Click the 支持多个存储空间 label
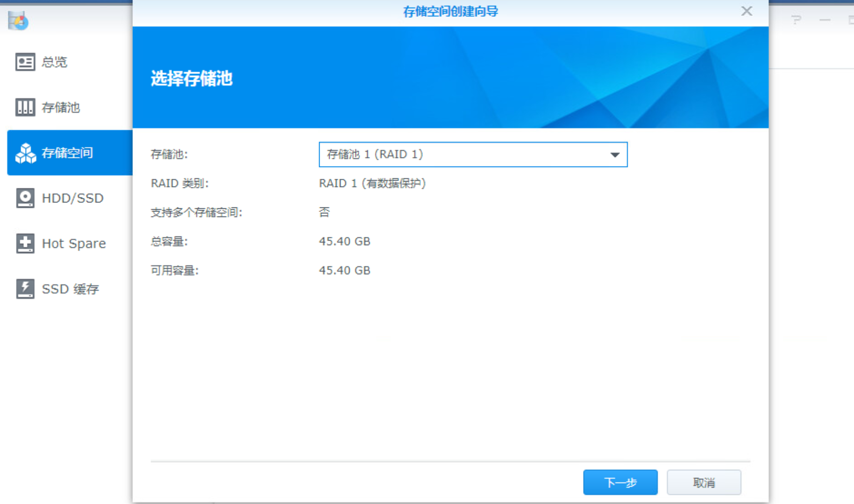 pyautogui.click(x=196, y=212)
